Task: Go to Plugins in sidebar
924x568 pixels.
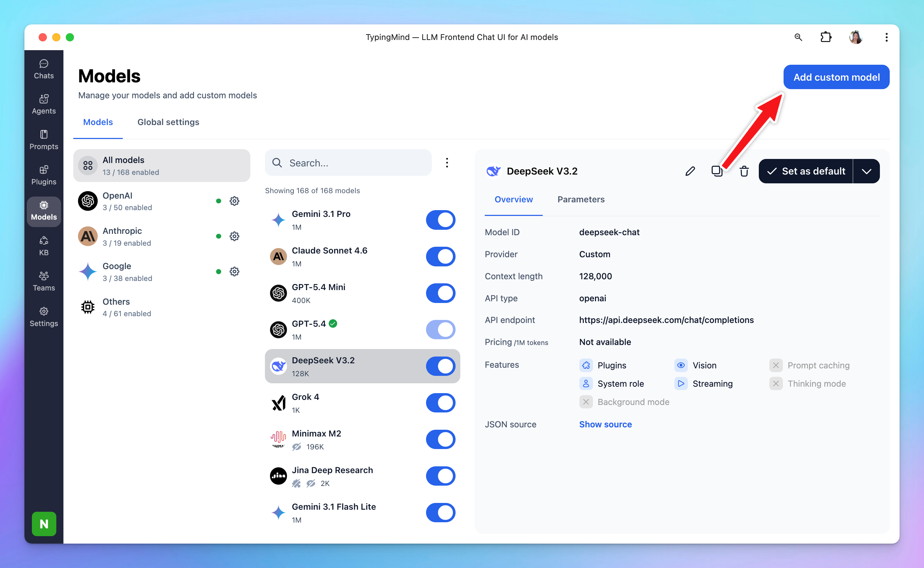Action: point(44,175)
